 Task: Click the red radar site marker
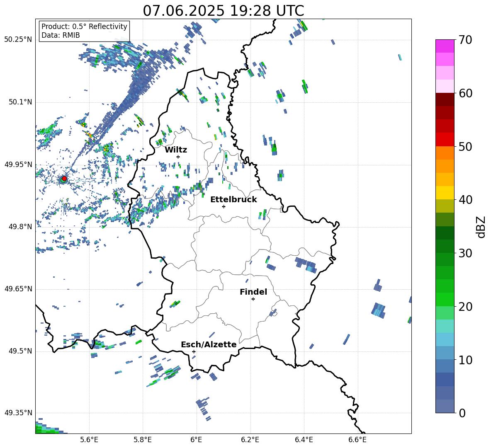pyautogui.click(x=64, y=179)
